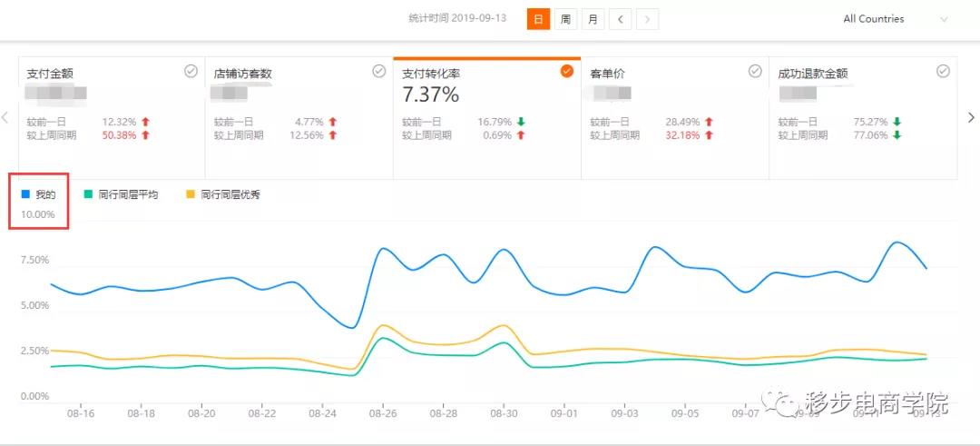
Task: Click the 统计时间 2019-09-13 date field
Action: 470,19
